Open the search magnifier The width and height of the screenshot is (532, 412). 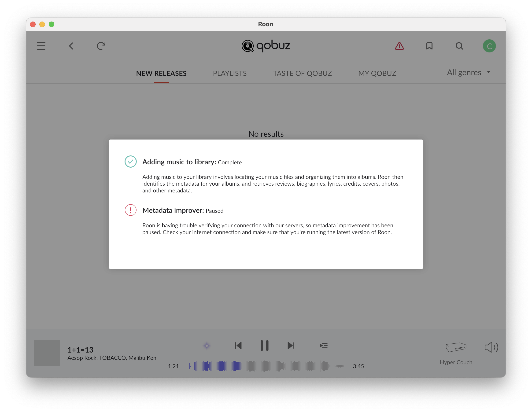coord(459,46)
